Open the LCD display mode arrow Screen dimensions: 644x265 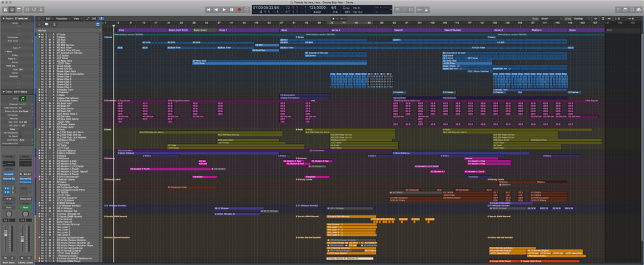(x=391, y=9)
